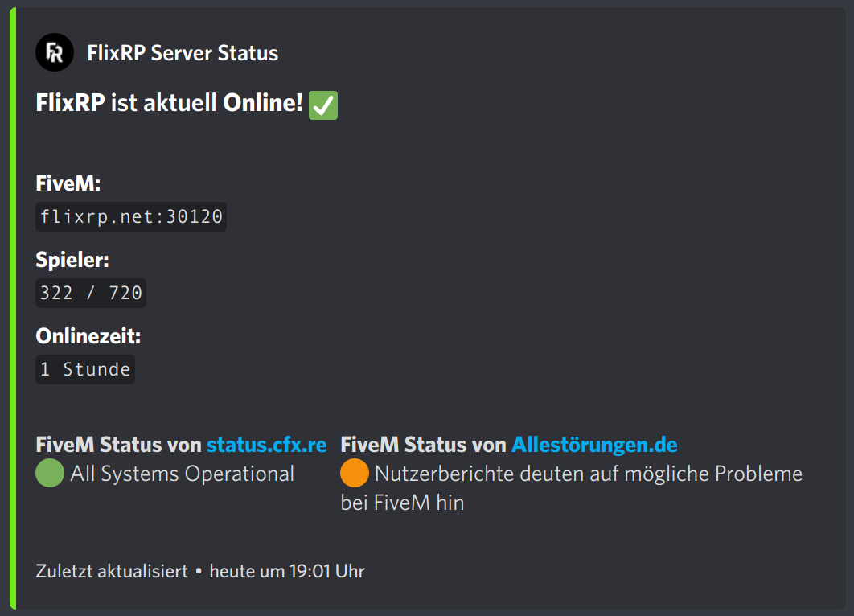
Task: Toggle the green online status indicator
Action: coord(48,474)
